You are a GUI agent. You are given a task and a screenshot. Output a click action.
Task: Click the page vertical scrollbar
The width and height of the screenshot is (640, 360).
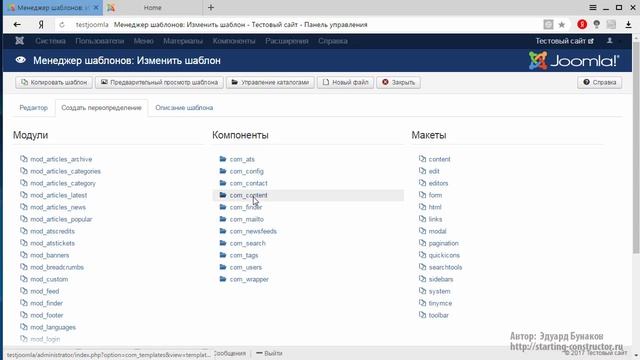coord(636,147)
